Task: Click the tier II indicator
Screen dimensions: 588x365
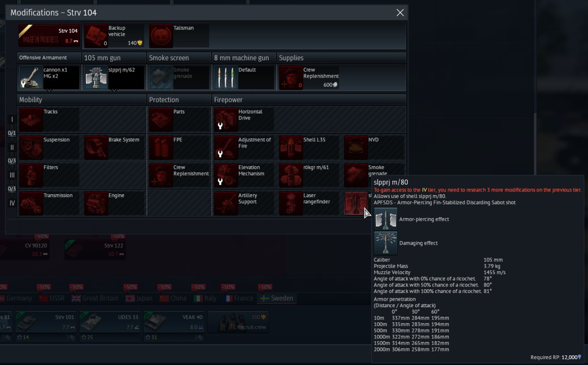Action: point(12,147)
